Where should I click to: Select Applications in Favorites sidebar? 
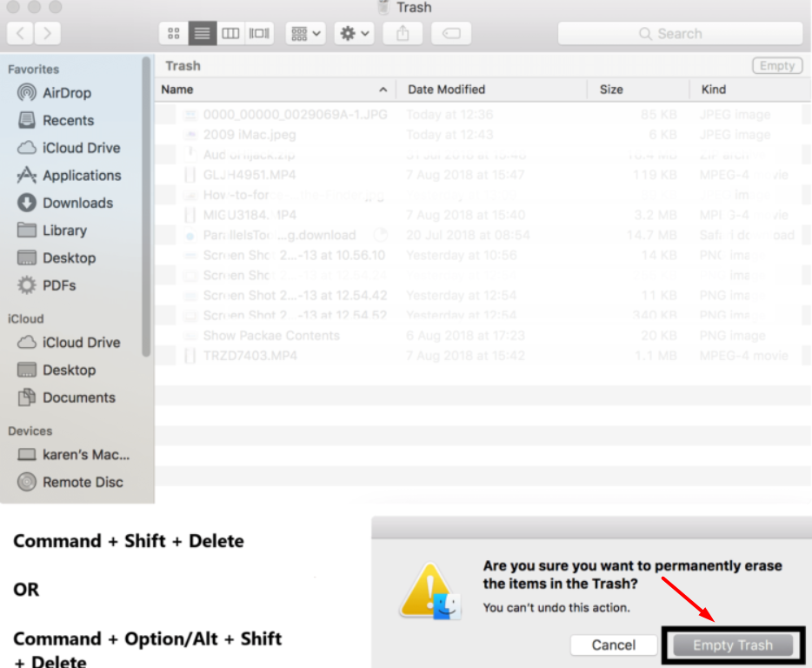pos(81,176)
